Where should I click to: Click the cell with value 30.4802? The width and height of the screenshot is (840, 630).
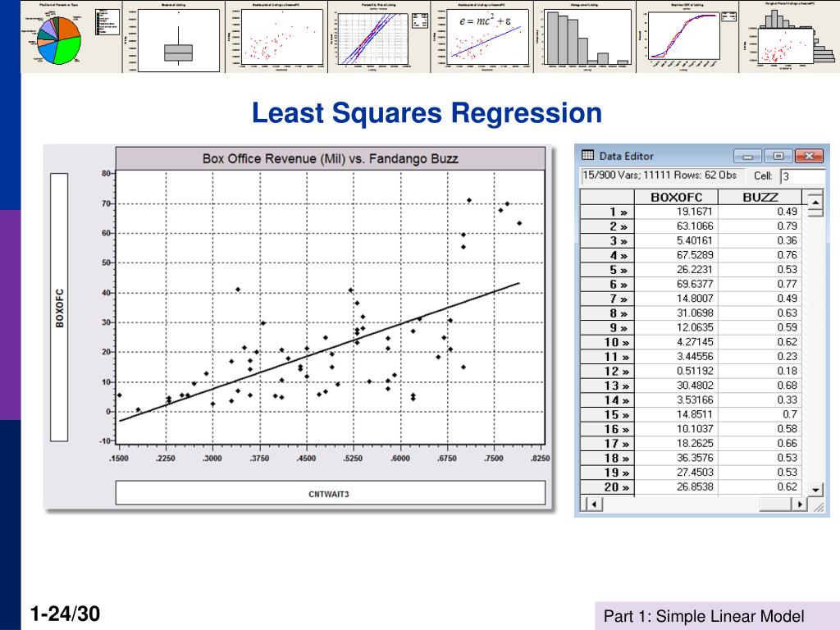[x=676, y=386]
